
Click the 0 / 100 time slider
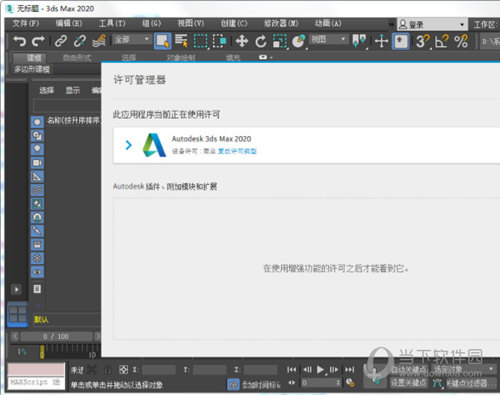pyautogui.click(x=56, y=336)
